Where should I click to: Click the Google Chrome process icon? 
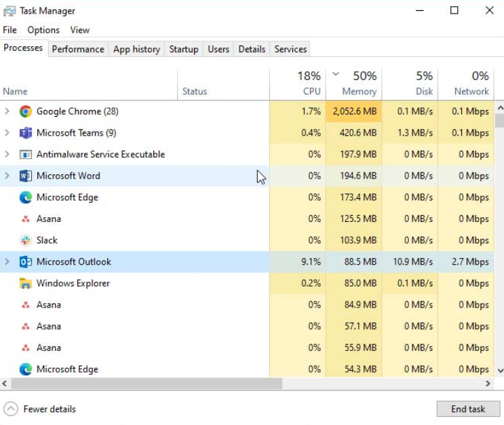click(25, 111)
